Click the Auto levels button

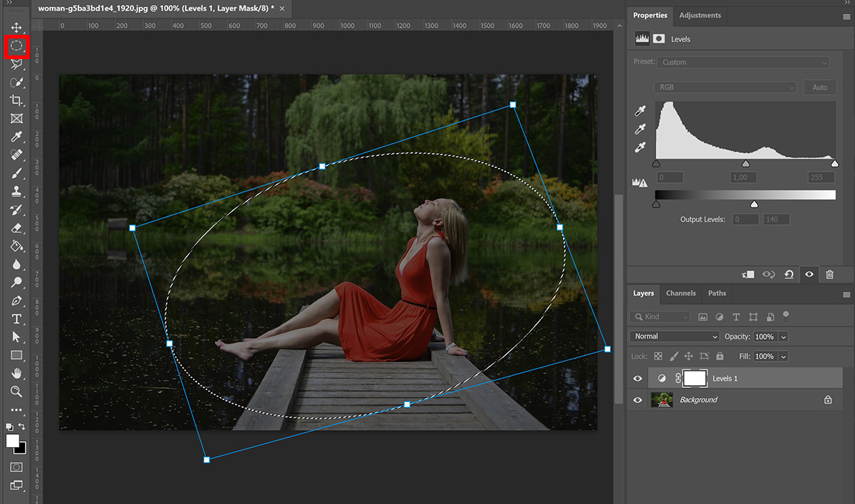[x=819, y=87]
